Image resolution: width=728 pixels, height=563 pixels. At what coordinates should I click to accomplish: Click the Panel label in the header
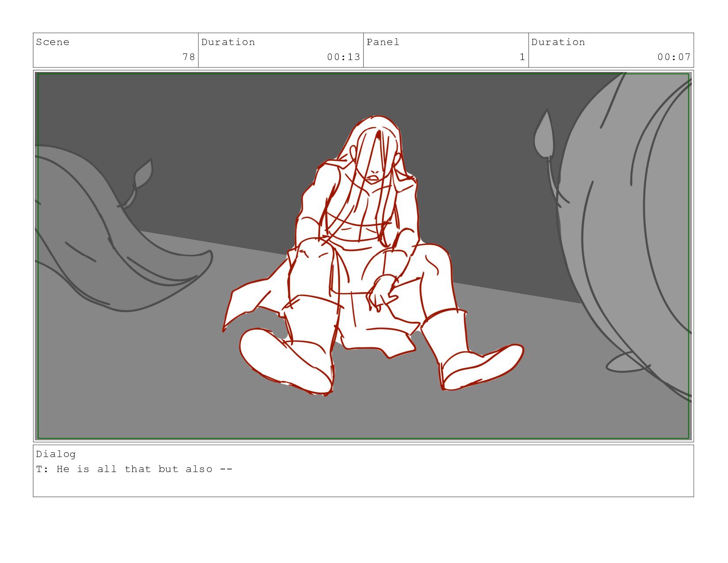[383, 42]
